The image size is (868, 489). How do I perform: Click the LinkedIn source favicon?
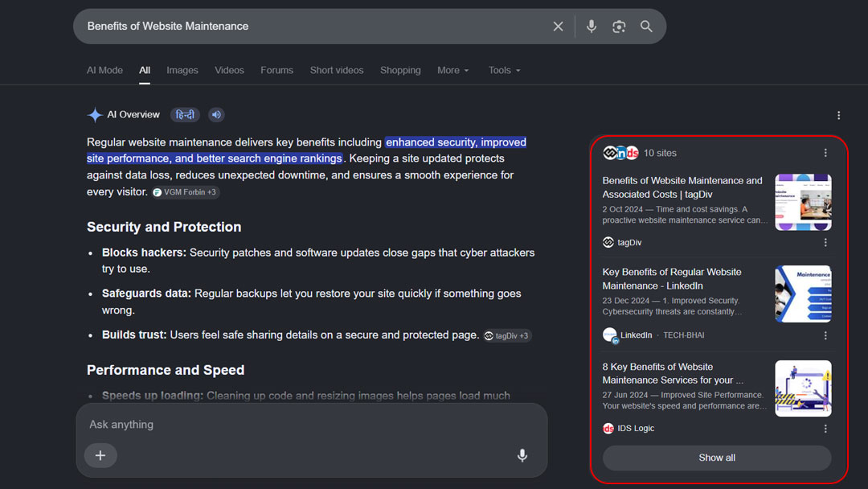coord(610,335)
